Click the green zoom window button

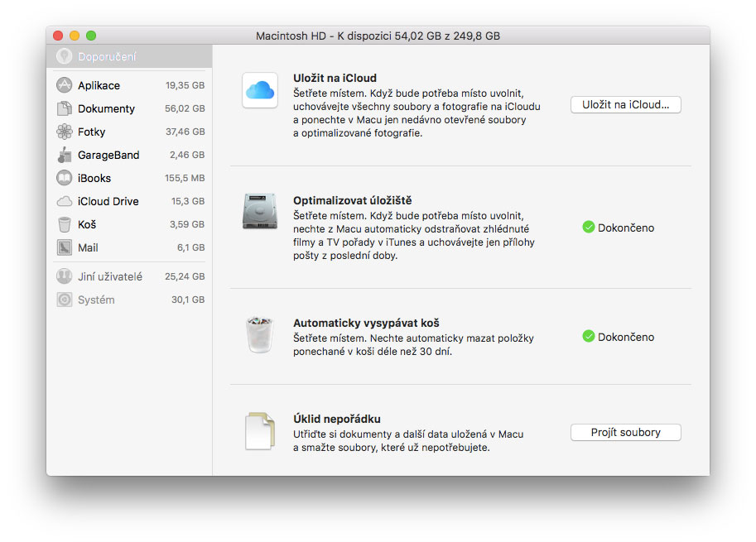pos(90,36)
